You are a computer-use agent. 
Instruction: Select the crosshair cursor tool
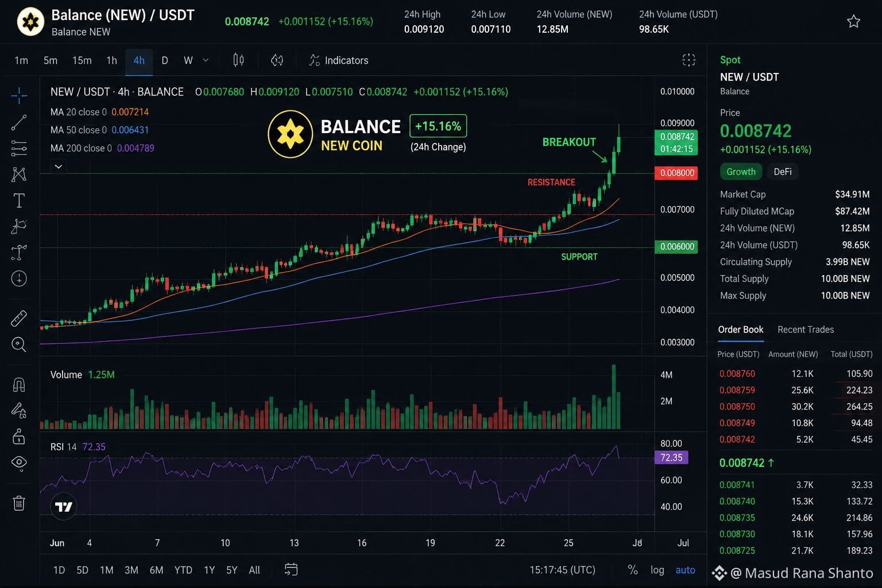coord(19,95)
